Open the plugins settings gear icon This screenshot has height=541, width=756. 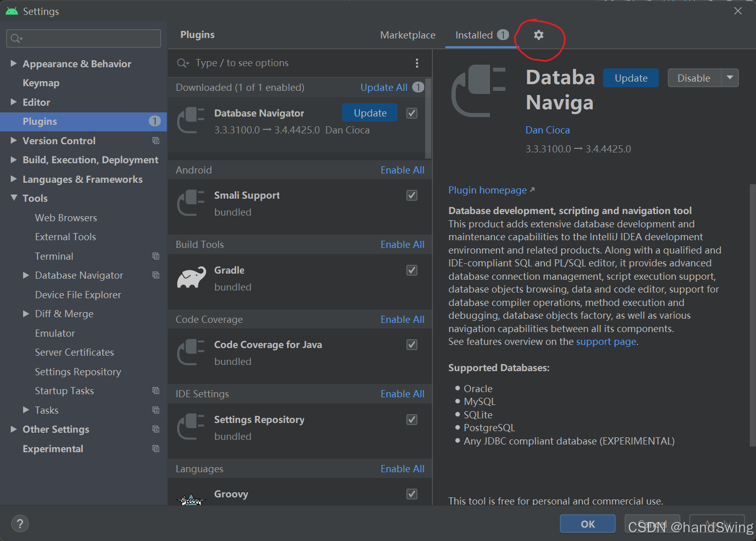click(x=538, y=35)
